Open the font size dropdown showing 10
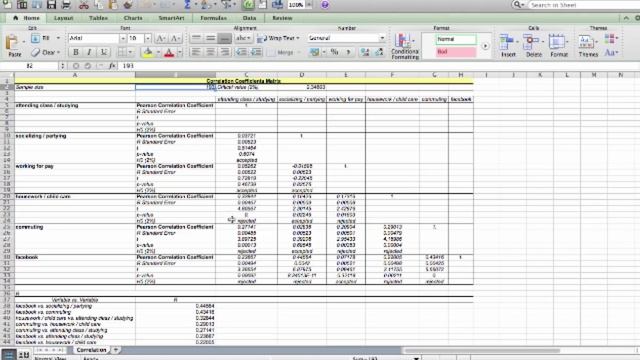 [148, 38]
